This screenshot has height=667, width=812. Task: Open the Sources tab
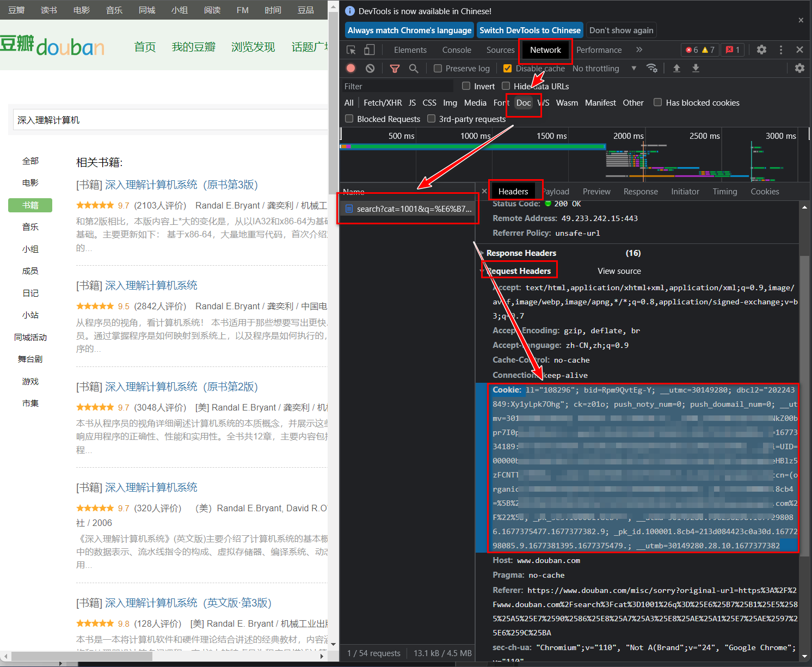[x=500, y=50]
